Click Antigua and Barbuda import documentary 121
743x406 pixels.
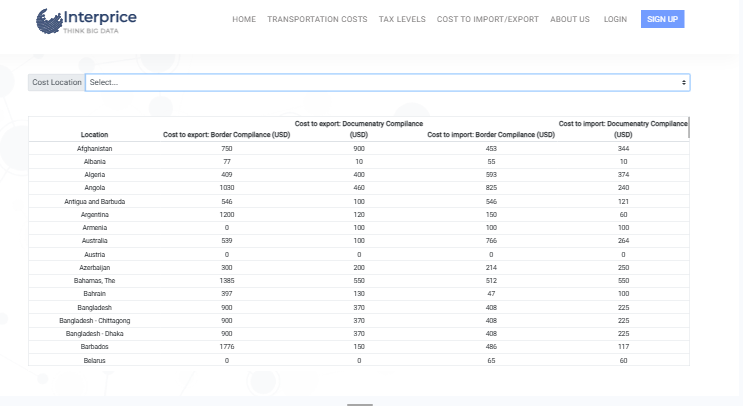point(623,201)
